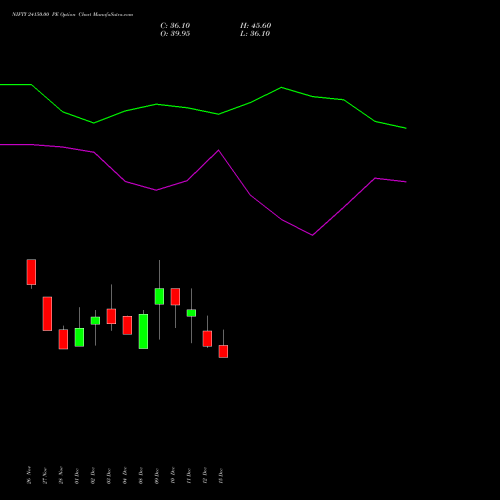Screen dimensions: 500x500
Task: Click the NIFTY PE Option chart title
Action: tap(73, 14)
